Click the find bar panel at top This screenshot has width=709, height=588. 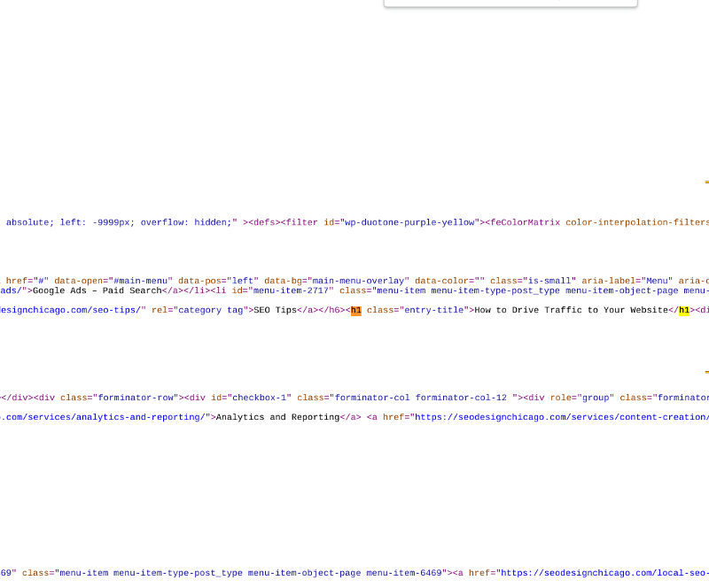coord(510,4)
